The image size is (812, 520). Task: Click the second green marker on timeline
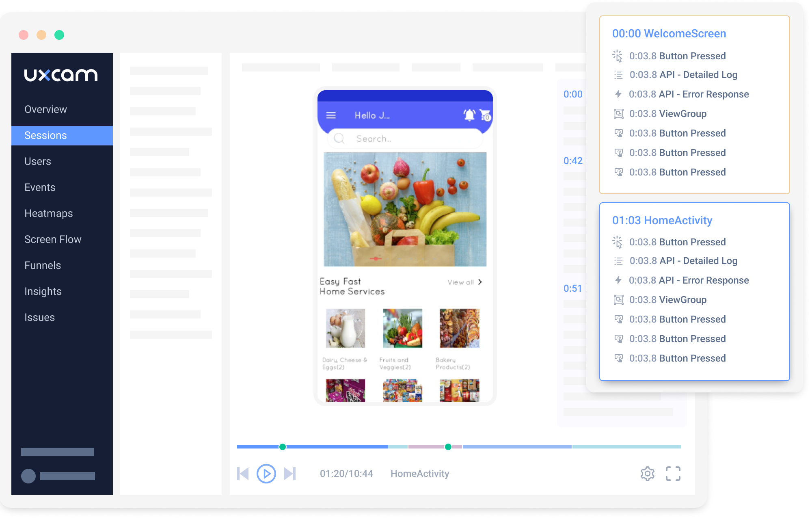coord(448,447)
